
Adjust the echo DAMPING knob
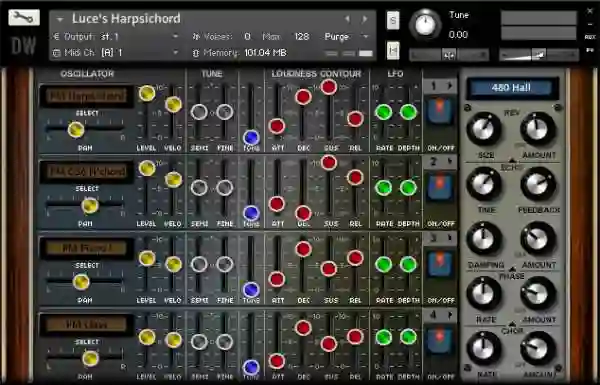coord(484,239)
